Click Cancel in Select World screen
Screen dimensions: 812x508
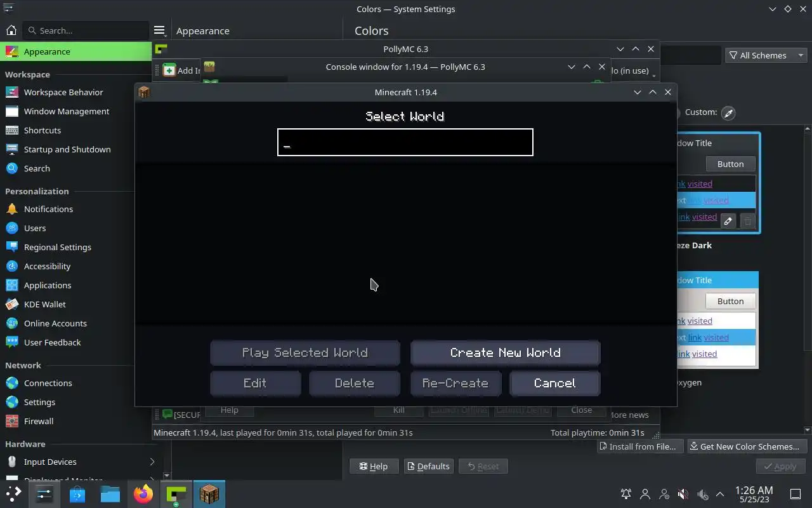click(x=555, y=383)
